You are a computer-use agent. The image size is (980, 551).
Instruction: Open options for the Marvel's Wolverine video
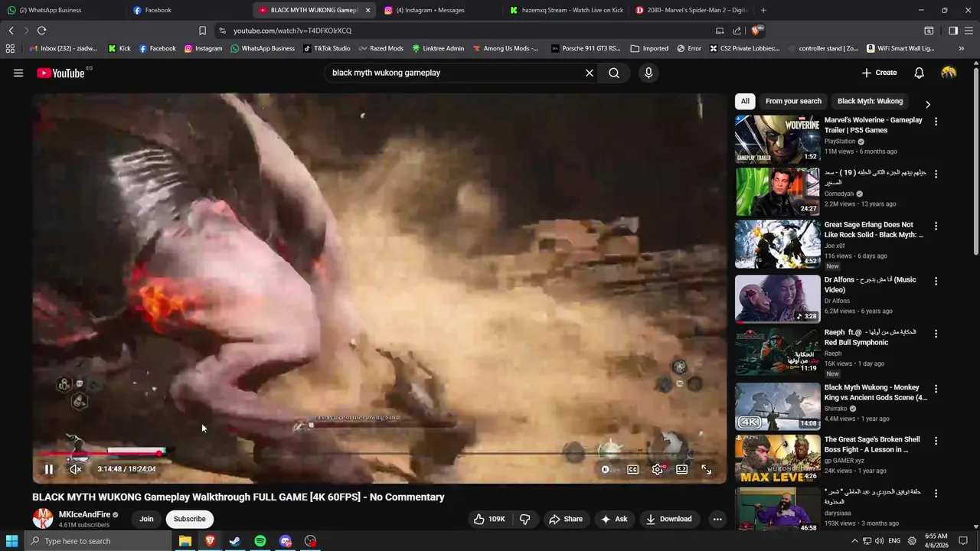(936, 122)
